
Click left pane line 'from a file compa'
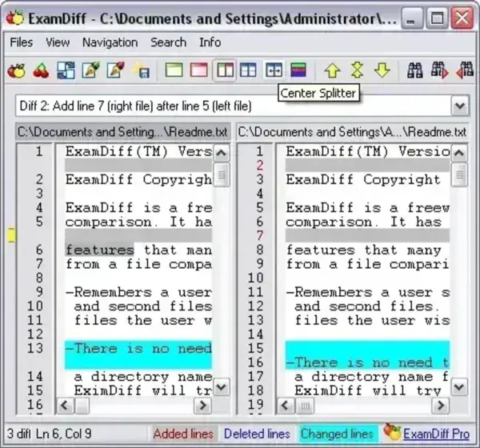tap(138, 264)
